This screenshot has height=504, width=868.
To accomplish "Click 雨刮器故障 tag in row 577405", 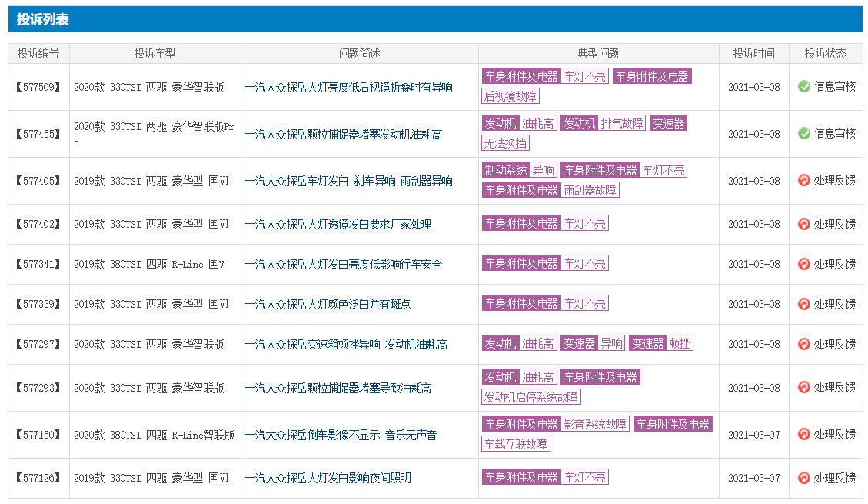I will [x=590, y=191].
